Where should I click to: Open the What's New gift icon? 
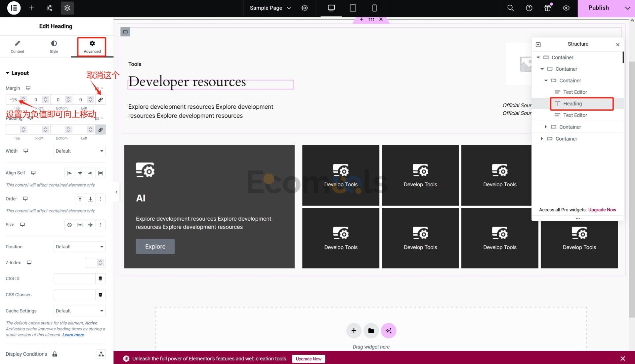548,8
